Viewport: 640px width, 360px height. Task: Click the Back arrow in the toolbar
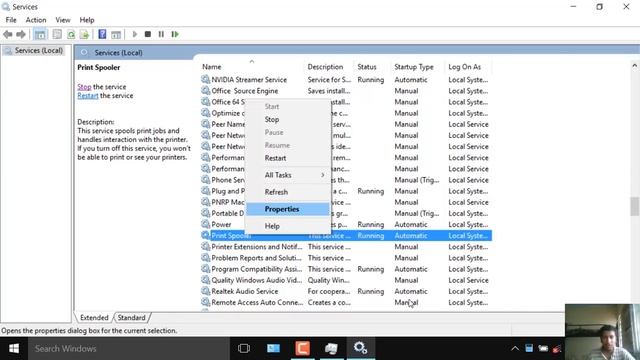pyautogui.click(x=7, y=35)
